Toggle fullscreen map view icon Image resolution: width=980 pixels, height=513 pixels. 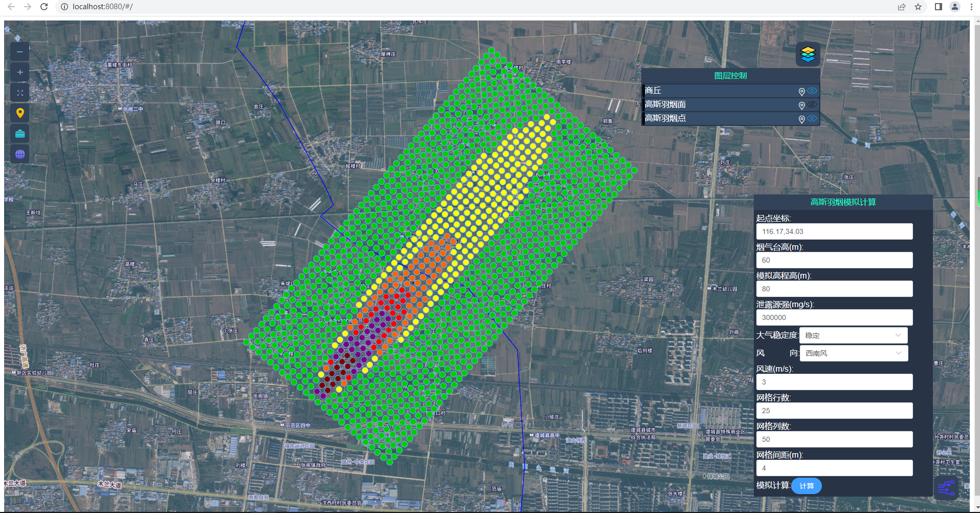click(x=20, y=93)
